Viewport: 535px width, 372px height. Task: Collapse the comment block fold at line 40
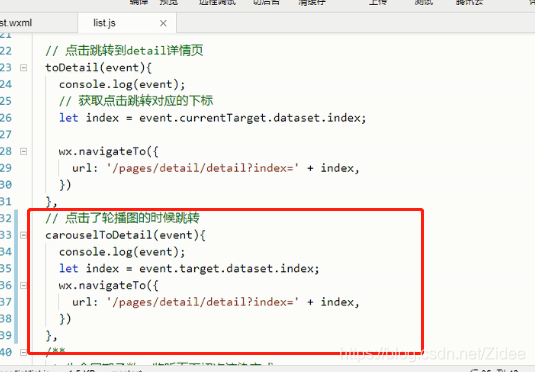24,352
